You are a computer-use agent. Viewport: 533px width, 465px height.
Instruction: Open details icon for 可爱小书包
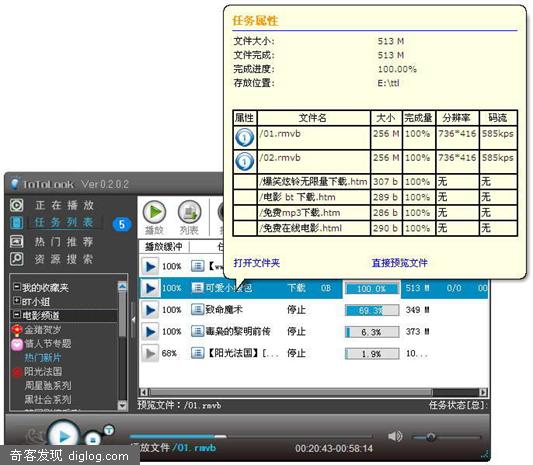click(x=197, y=288)
